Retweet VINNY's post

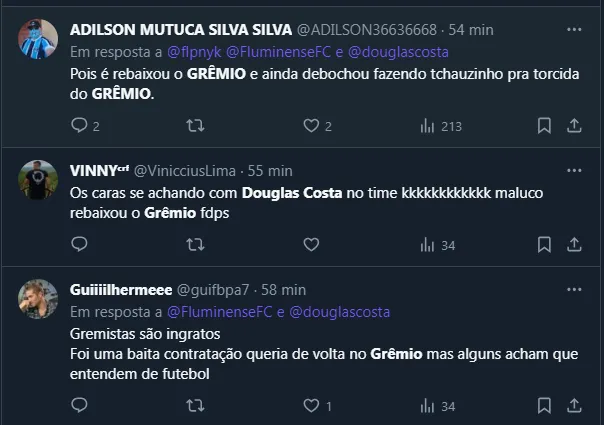196,244
